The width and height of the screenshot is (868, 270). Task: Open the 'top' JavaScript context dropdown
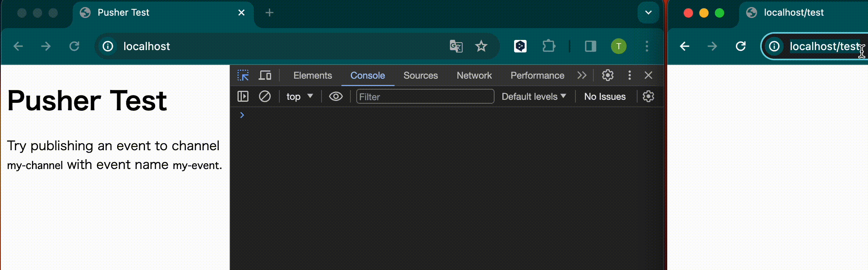tap(300, 96)
